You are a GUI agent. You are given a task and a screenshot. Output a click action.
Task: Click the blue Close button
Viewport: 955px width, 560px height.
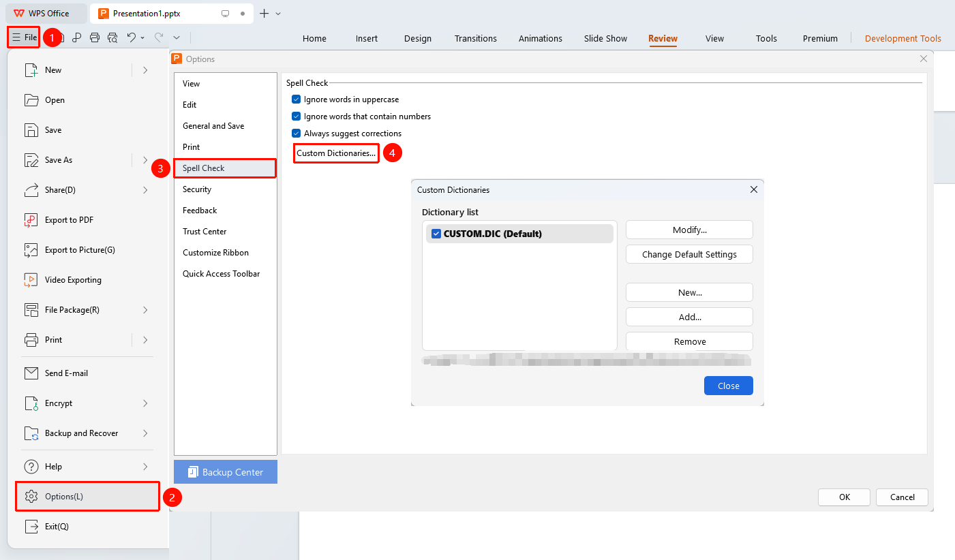pyautogui.click(x=728, y=386)
